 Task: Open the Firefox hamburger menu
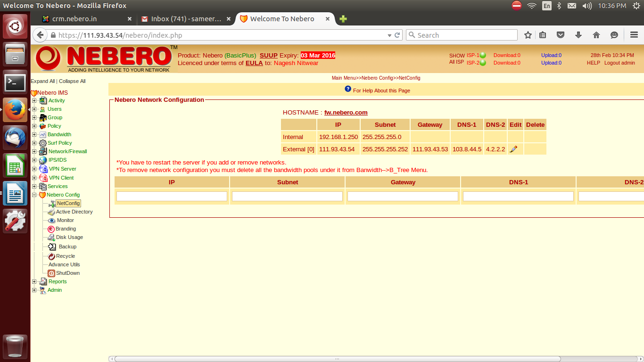click(x=634, y=35)
